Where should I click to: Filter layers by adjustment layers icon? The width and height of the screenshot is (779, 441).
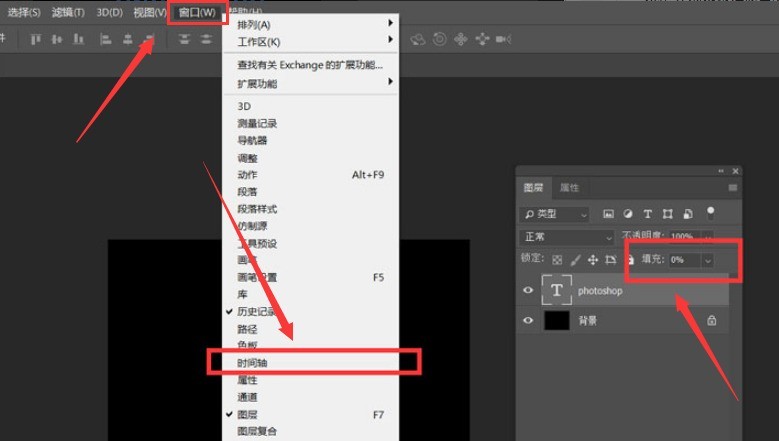(x=628, y=214)
